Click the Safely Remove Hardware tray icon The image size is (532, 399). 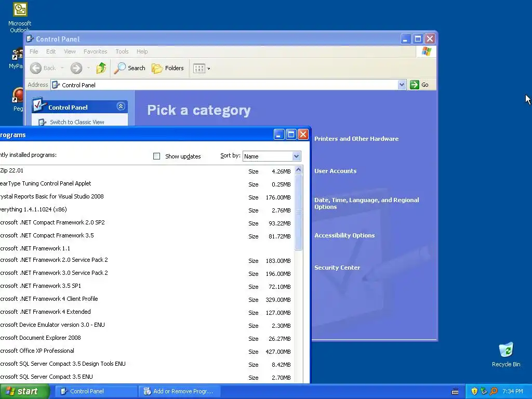click(x=484, y=391)
